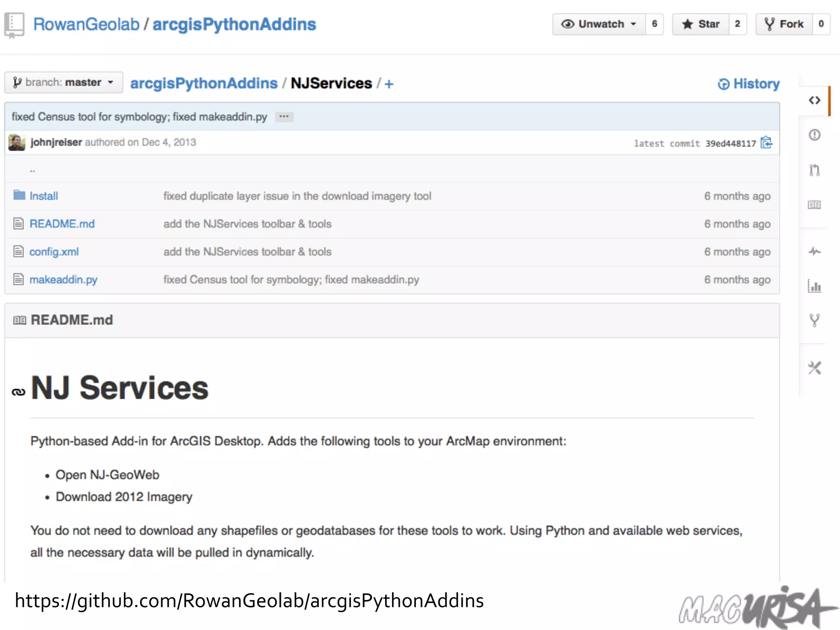Open the makeaddin.py file
This screenshot has width=840, height=630.
(x=64, y=280)
